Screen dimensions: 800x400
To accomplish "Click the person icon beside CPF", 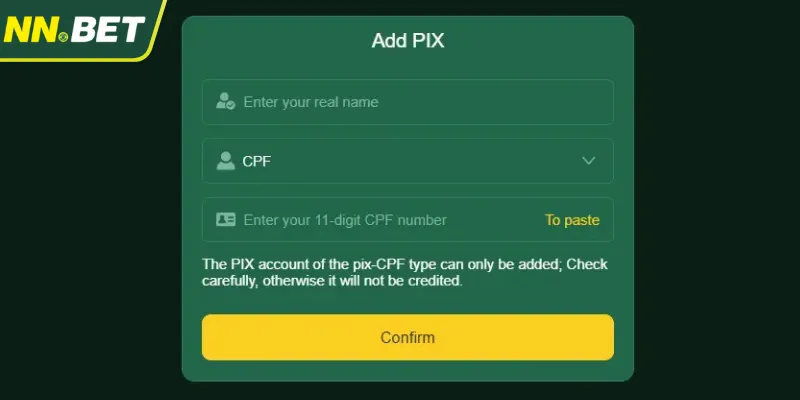I will [225, 161].
